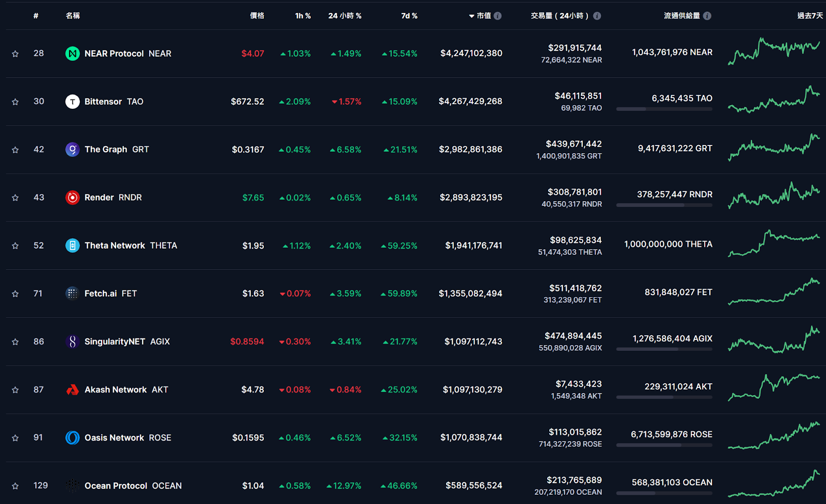826x504 pixels.
Task: Click SingularityNET AGIX supply progress bar
Action: 664,349
